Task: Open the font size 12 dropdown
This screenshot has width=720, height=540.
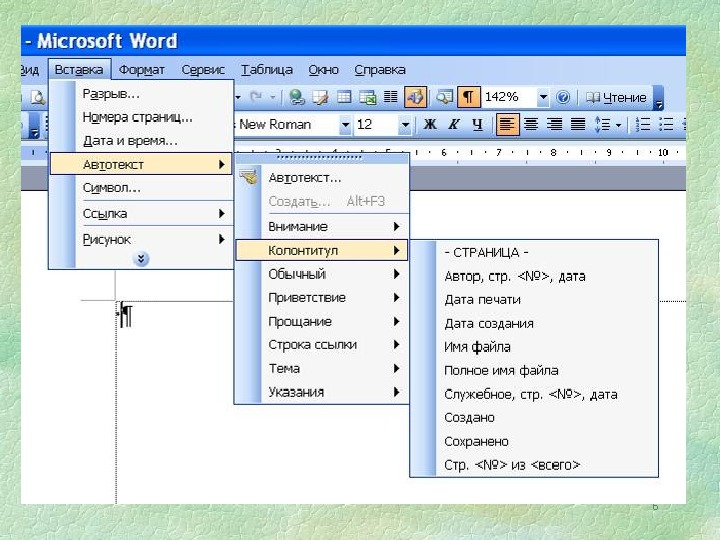Action: (x=404, y=125)
